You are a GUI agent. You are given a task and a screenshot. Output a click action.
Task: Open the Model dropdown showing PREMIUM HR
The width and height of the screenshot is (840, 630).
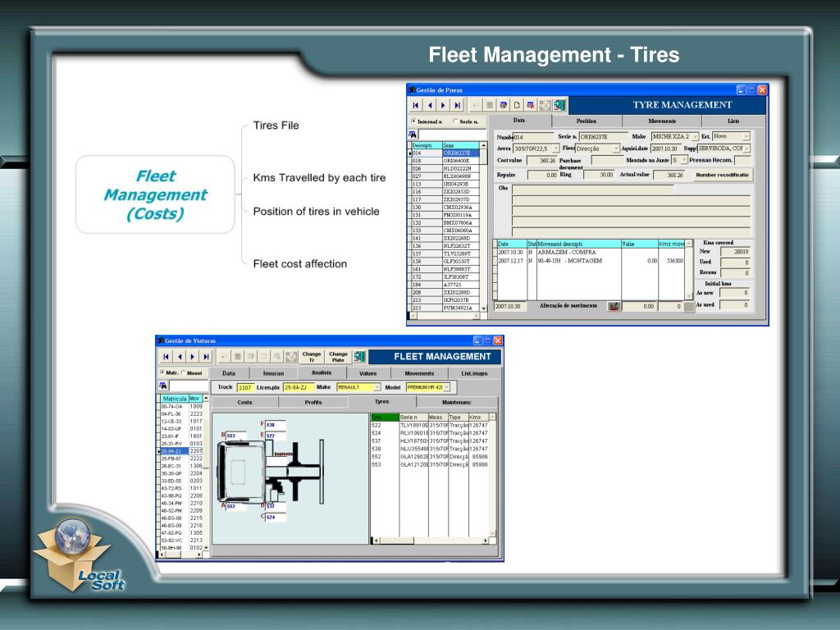[x=447, y=387]
